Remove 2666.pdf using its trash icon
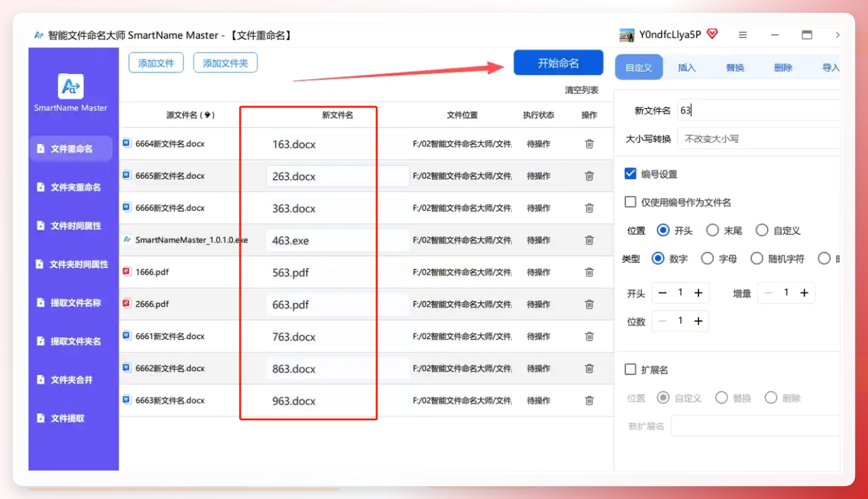The height and width of the screenshot is (499, 868). pos(589,304)
